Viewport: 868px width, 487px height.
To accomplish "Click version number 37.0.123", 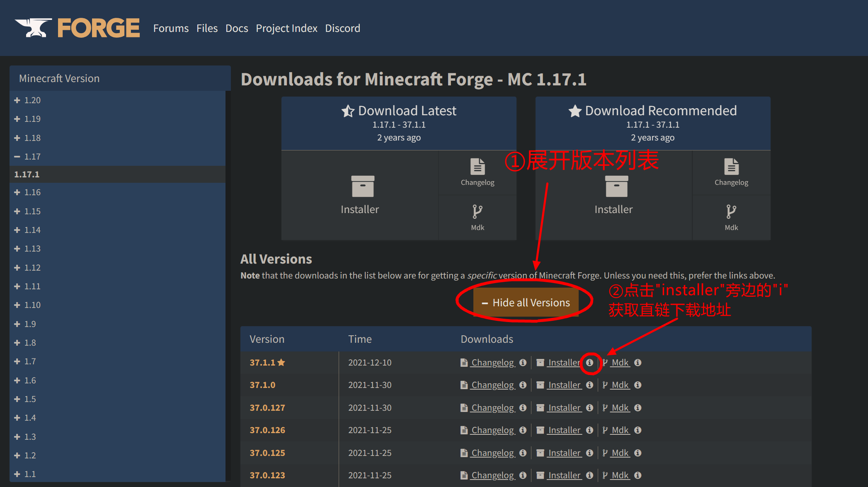I will pyautogui.click(x=267, y=475).
